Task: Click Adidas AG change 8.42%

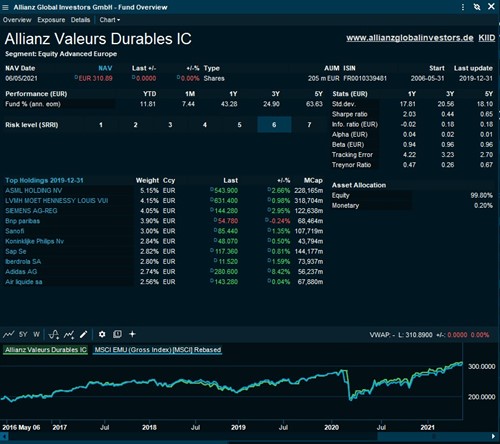Action: point(281,272)
